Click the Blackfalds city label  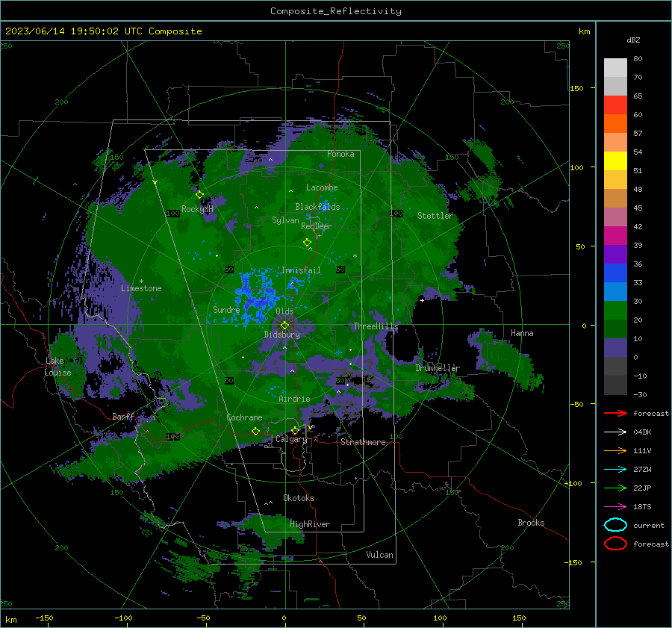click(317, 207)
